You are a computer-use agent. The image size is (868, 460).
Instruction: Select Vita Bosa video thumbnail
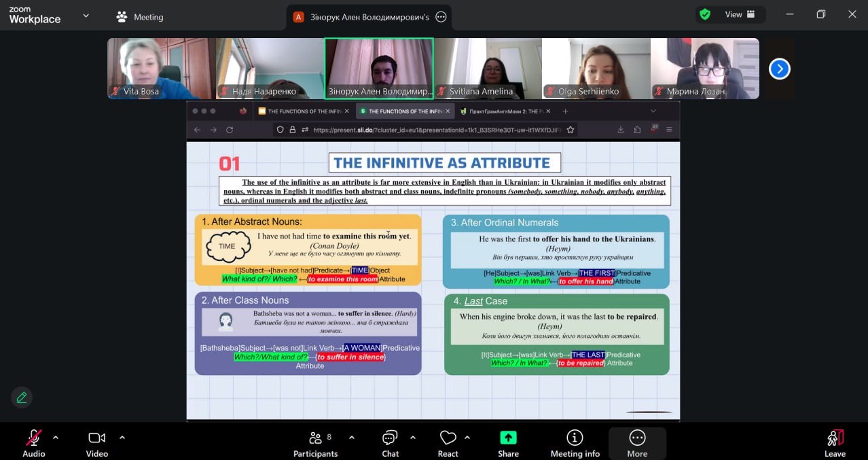pyautogui.click(x=161, y=69)
